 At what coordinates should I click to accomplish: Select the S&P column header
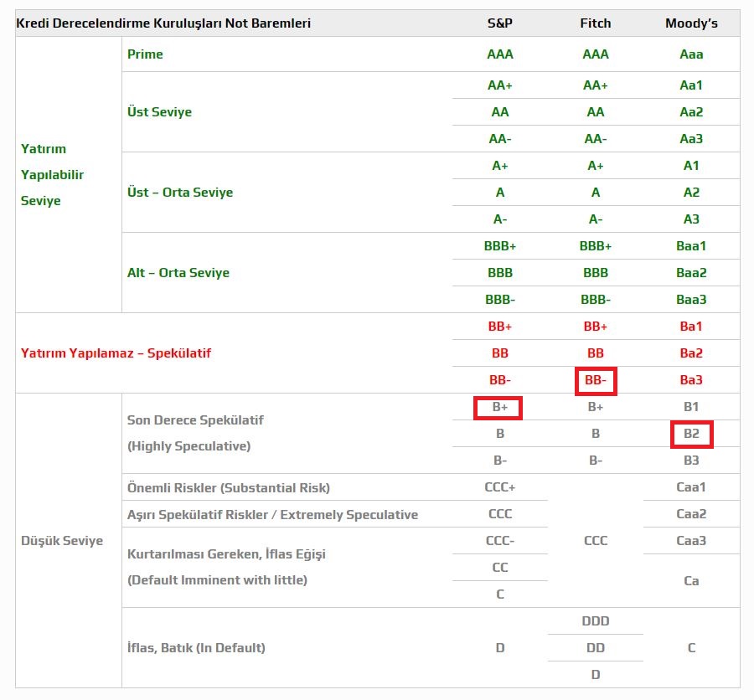(x=499, y=23)
